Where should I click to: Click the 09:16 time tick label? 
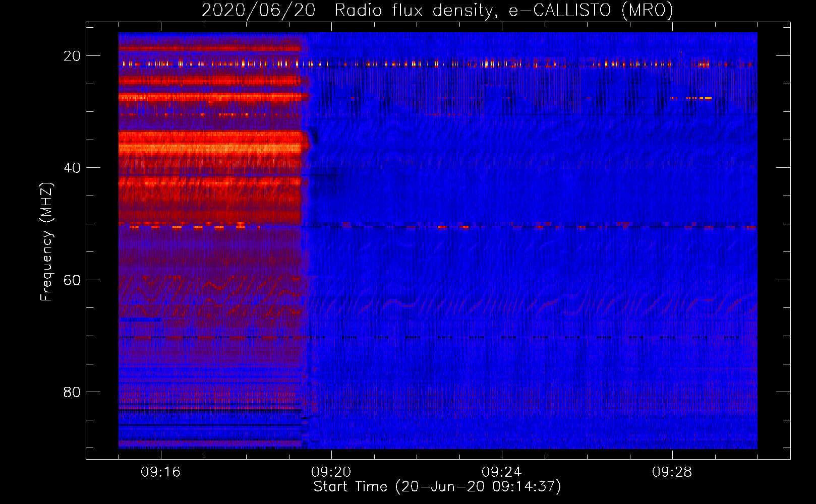tap(161, 472)
